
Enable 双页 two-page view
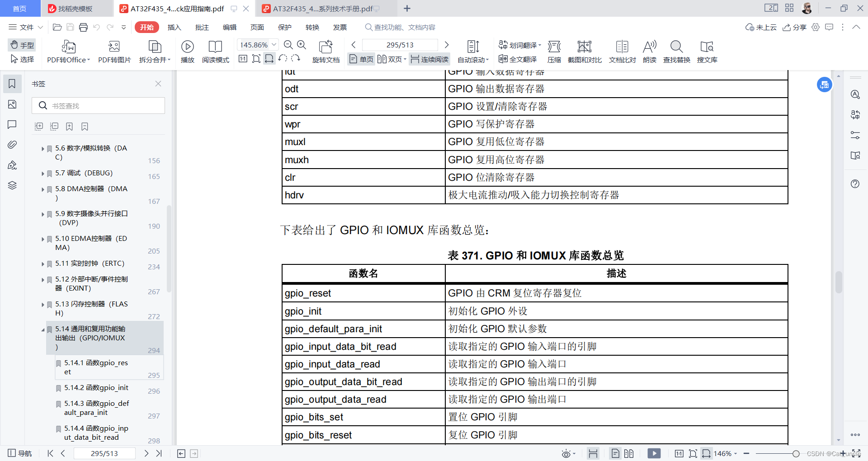click(391, 59)
